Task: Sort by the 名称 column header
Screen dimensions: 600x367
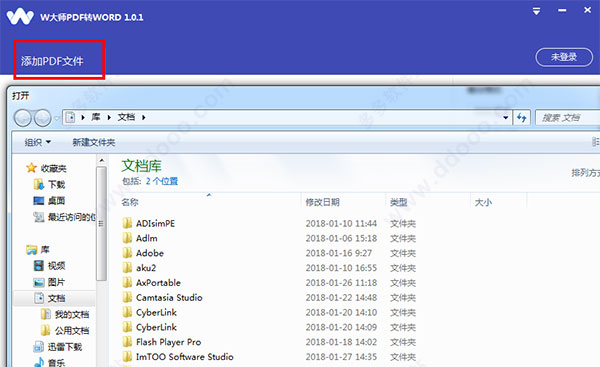Action: click(x=130, y=202)
